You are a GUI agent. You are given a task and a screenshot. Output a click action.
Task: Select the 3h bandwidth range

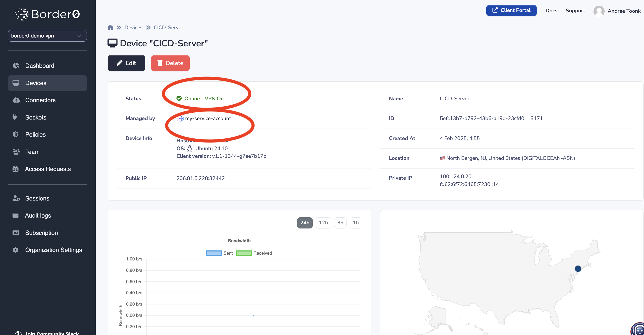pyautogui.click(x=340, y=223)
